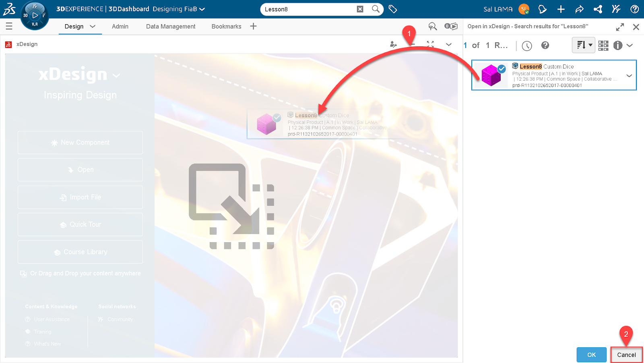Open the collaboration network icon
Viewport: 644px width, 363px height.
[598, 9]
